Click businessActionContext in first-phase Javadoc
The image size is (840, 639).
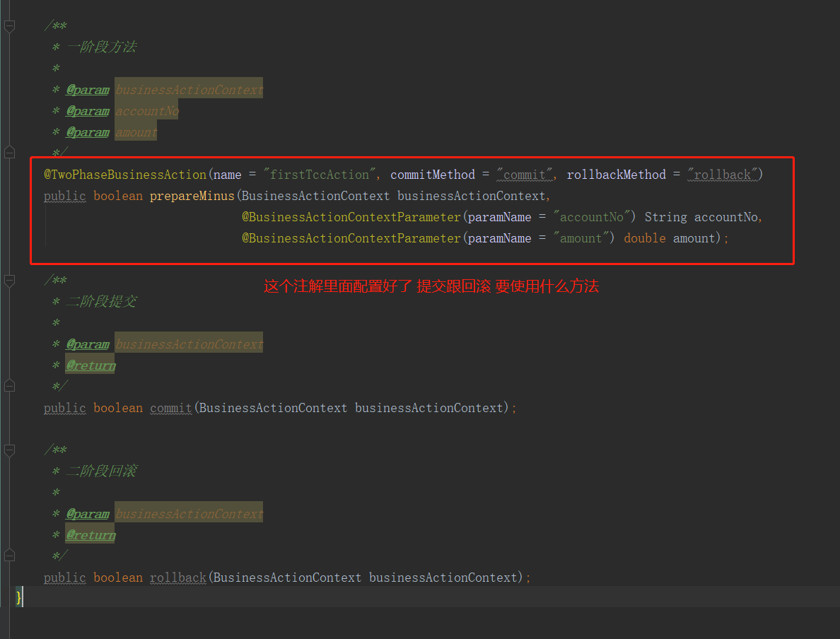(189, 90)
